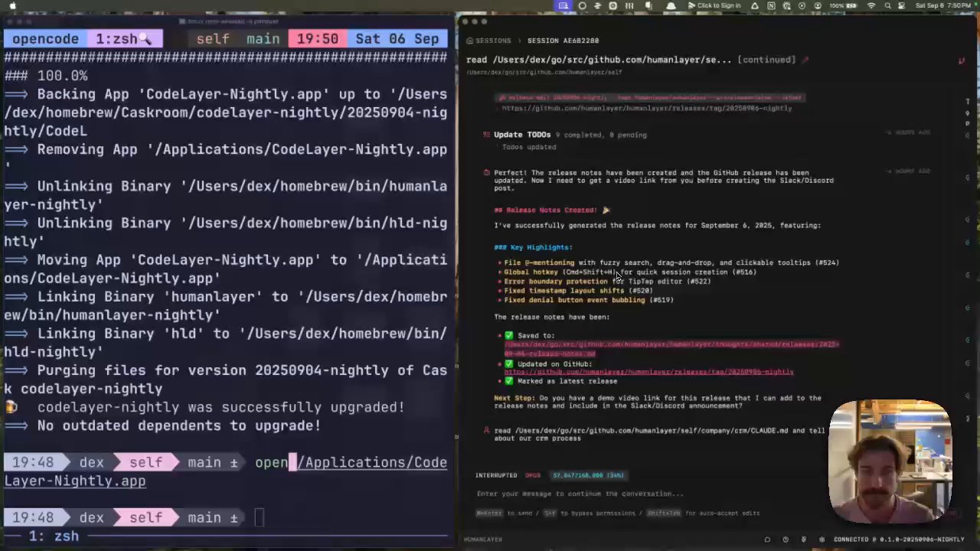Click 'Fixed denial button event bubbling' bullet
This screenshot has height=551, width=980.
point(588,300)
